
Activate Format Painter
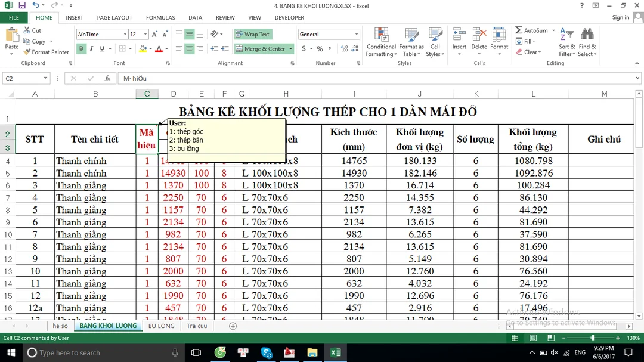pos(46,52)
